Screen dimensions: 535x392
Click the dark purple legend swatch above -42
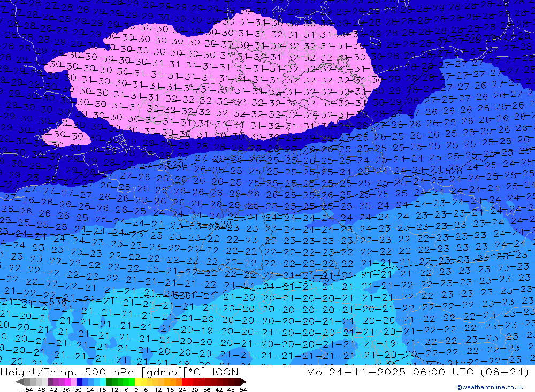[x=50, y=381]
